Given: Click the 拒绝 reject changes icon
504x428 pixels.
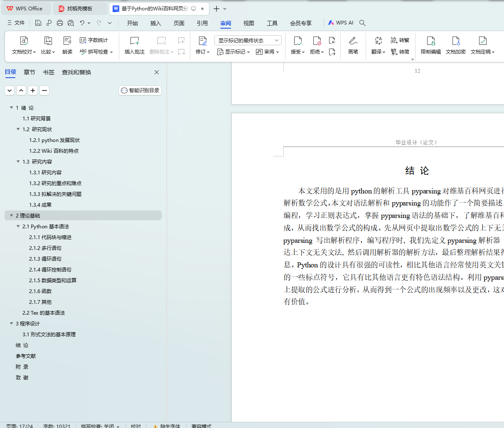Looking at the screenshot, I should [x=317, y=41].
